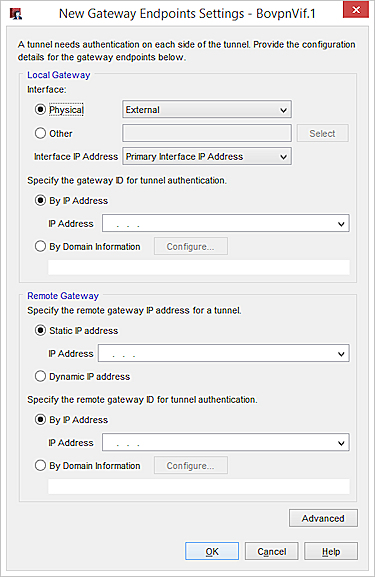Click the Select button next to Other field
This screenshot has height=577, width=375.
tap(322, 134)
